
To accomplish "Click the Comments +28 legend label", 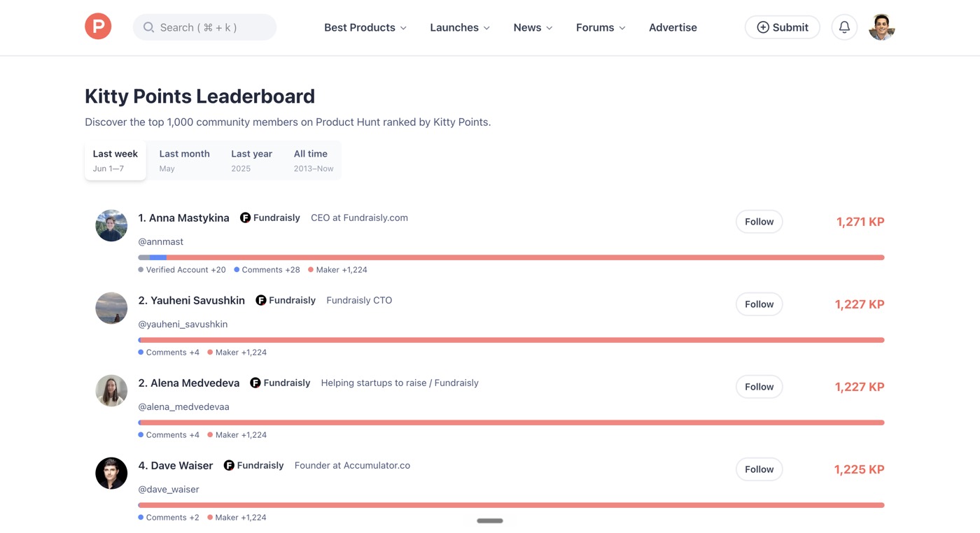I will pyautogui.click(x=267, y=269).
